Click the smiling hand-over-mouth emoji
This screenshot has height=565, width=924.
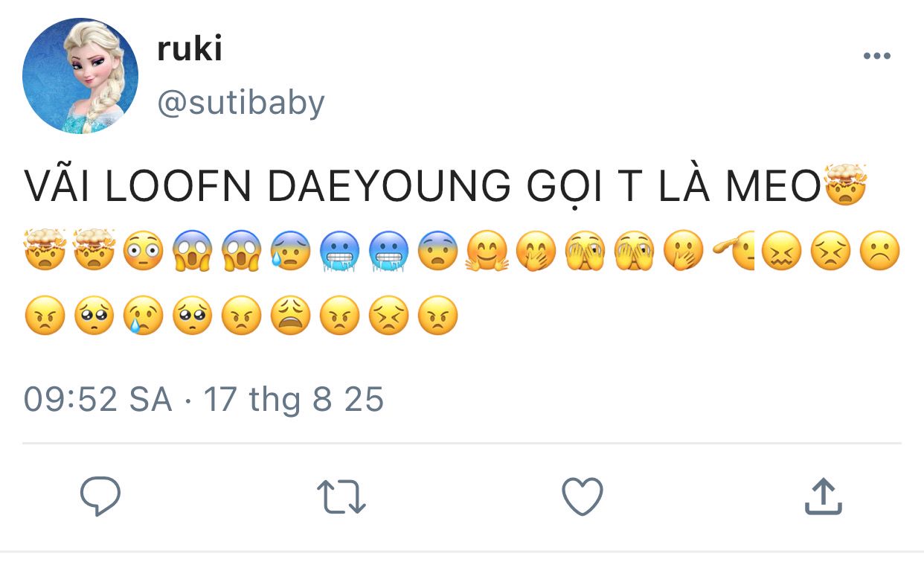[x=536, y=252]
